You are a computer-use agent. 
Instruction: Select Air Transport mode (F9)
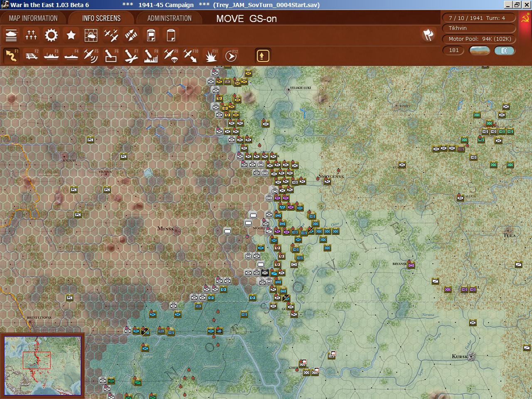click(171, 56)
